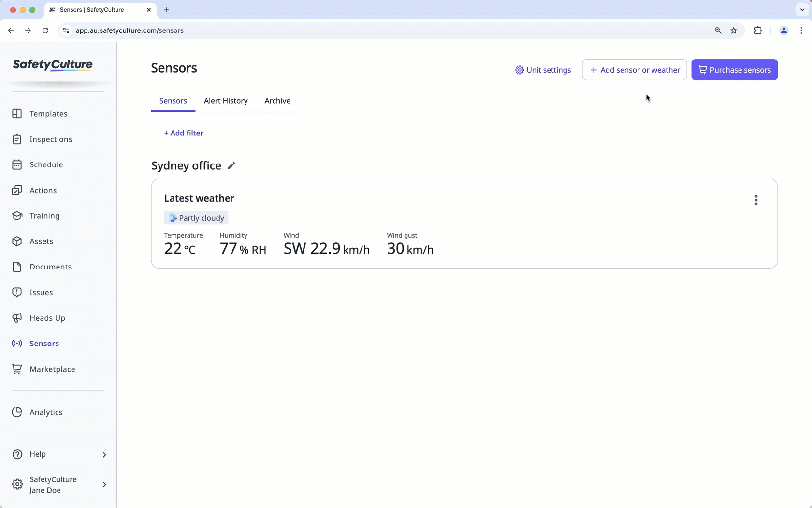Image resolution: width=812 pixels, height=508 pixels.
Task: Open the Templates sidebar icon
Action: pyautogui.click(x=17, y=114)
